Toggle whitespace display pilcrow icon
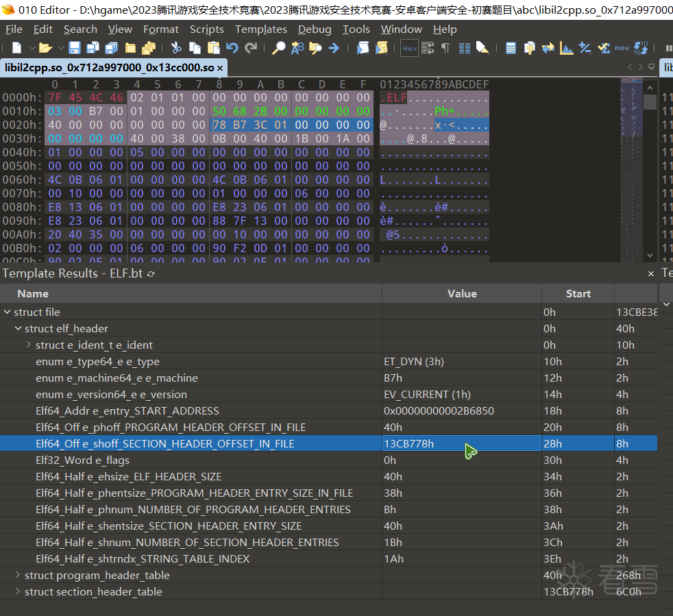Viewport: 673px width, 616px height. [x=445, y=48]
